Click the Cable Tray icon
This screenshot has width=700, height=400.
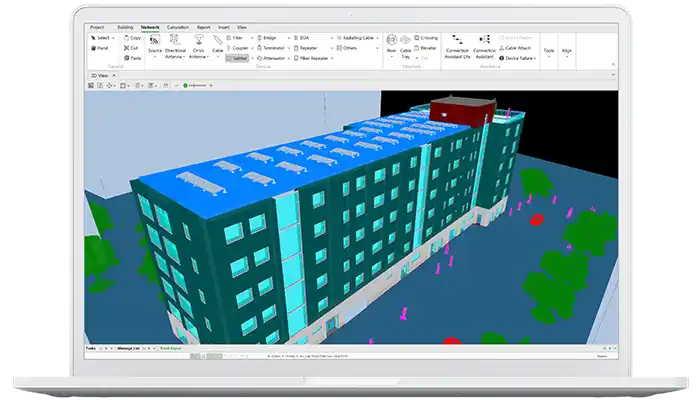[406, 43]
